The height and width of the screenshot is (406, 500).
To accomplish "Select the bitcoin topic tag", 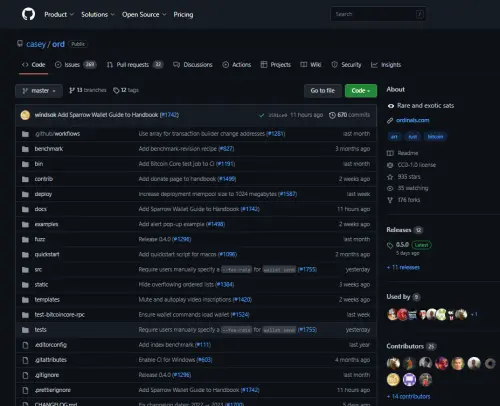I will [435, 137].
